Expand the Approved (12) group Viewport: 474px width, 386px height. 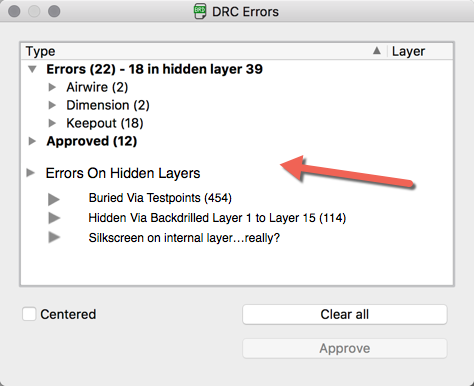[x=32, y=141]
